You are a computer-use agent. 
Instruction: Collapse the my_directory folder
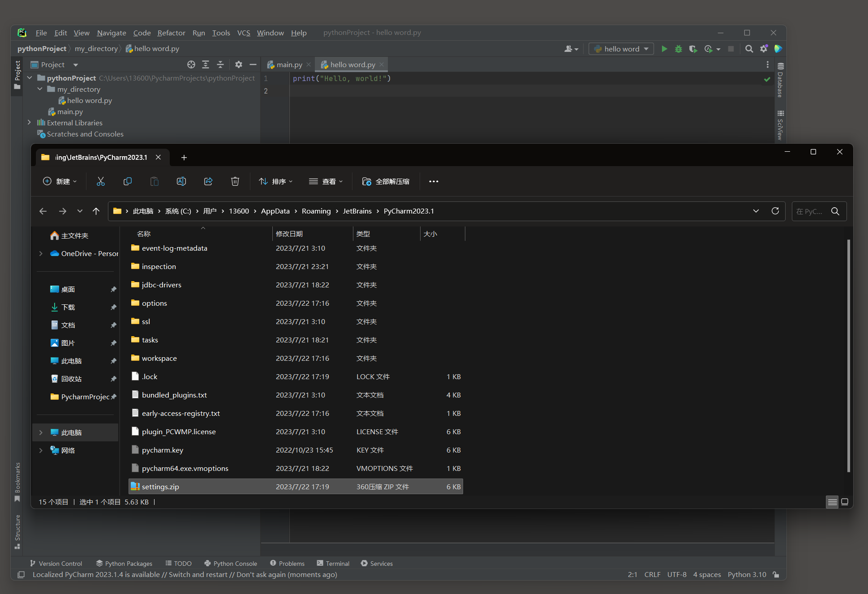point(40,89)
